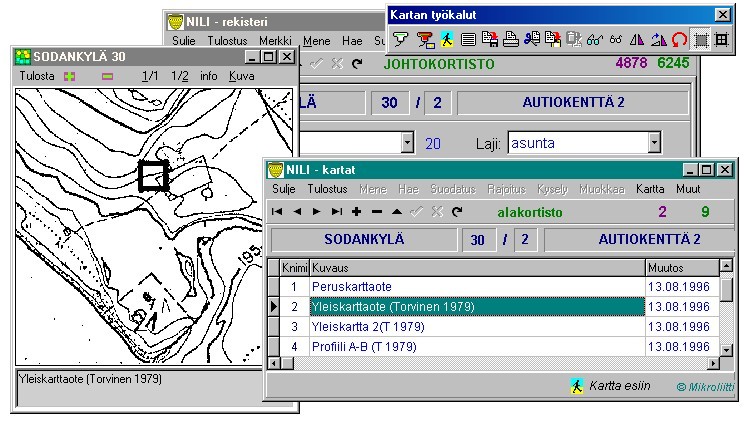The height and width of the screenshot is (424, 744).
Task: Zoom in with green plus icon
Action: pos(69,76)
